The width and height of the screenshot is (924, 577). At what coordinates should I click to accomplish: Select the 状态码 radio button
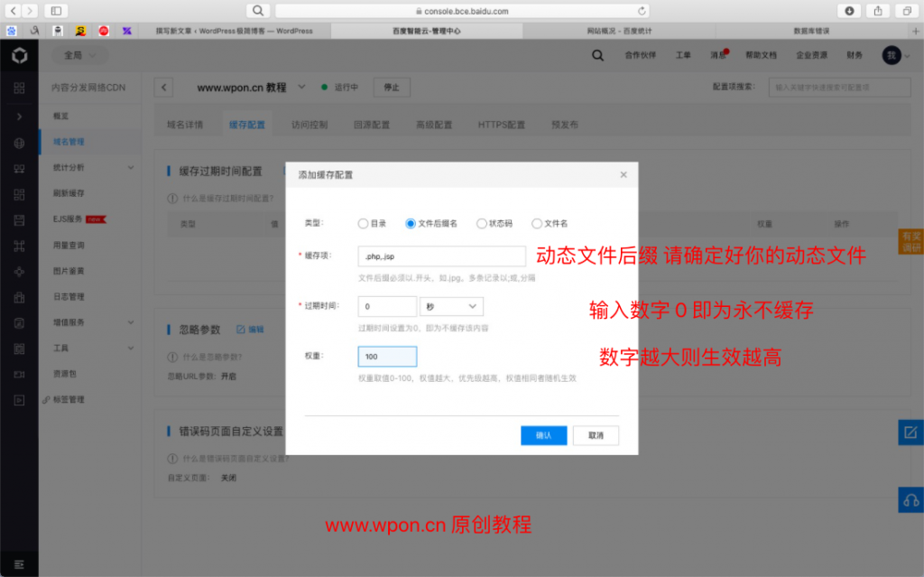(x=482, y=223)
